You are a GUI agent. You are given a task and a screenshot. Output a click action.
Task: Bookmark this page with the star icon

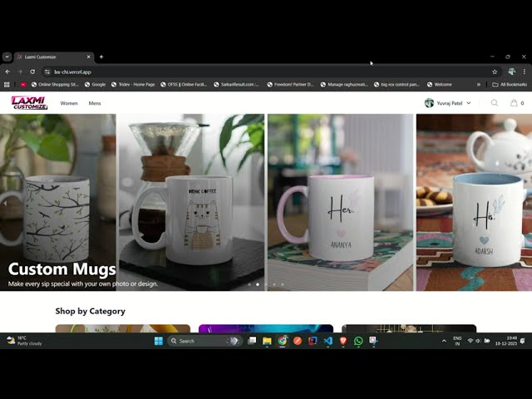click(x=495, y=72)
